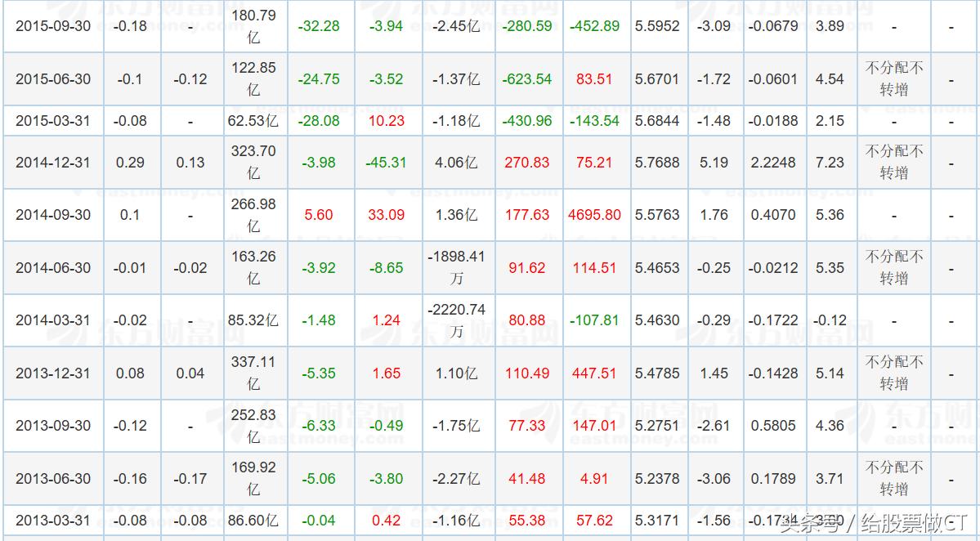Screen dimensions: 980x541
Task: Click the profit cell -2.45亿
Action: tap(456, 26)
